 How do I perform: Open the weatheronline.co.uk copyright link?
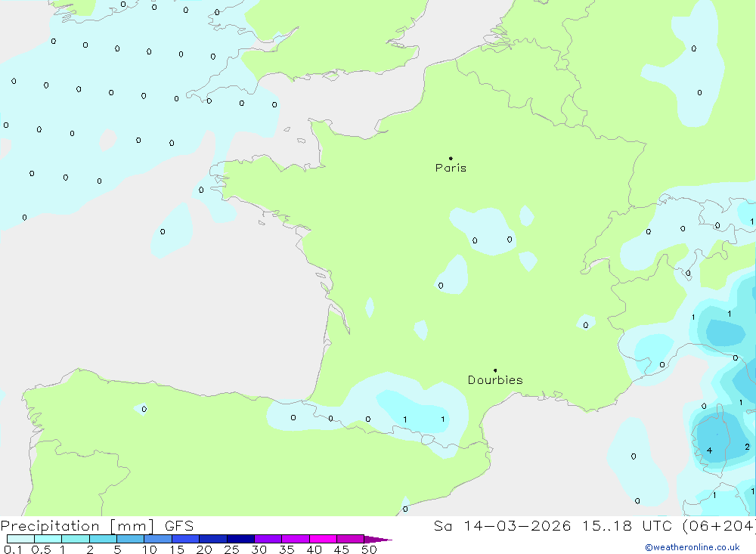click(692, 547)
